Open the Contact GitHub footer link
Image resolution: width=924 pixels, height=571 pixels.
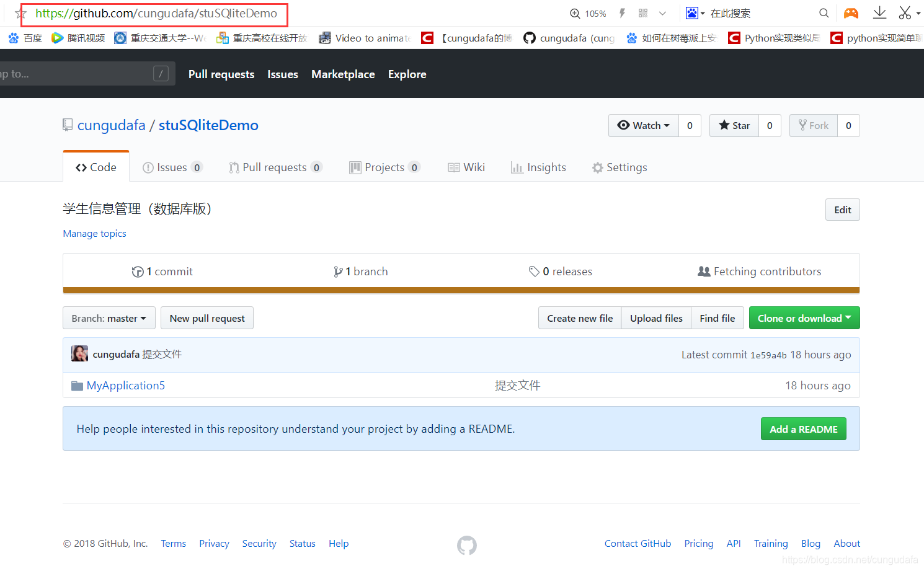(638, 544)
